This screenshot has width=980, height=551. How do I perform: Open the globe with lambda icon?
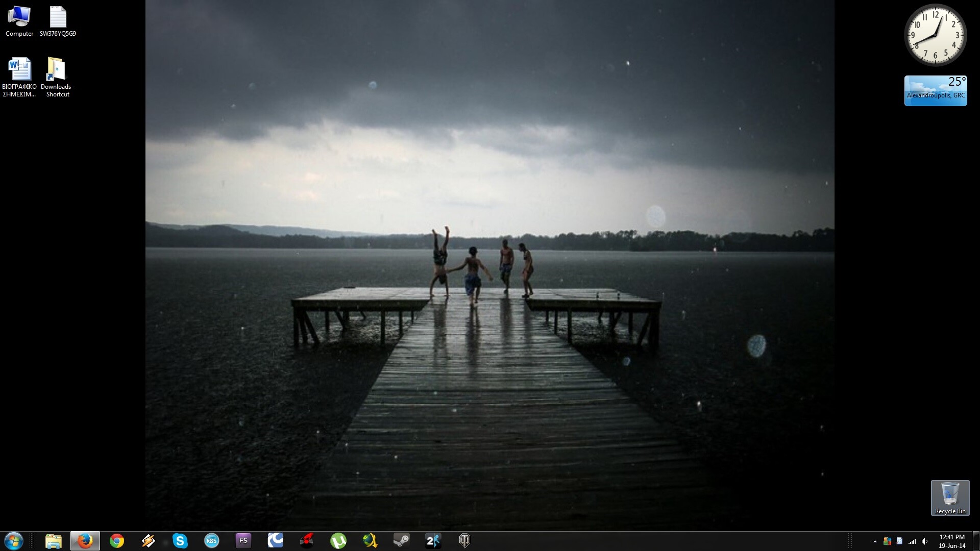[370, 541]
